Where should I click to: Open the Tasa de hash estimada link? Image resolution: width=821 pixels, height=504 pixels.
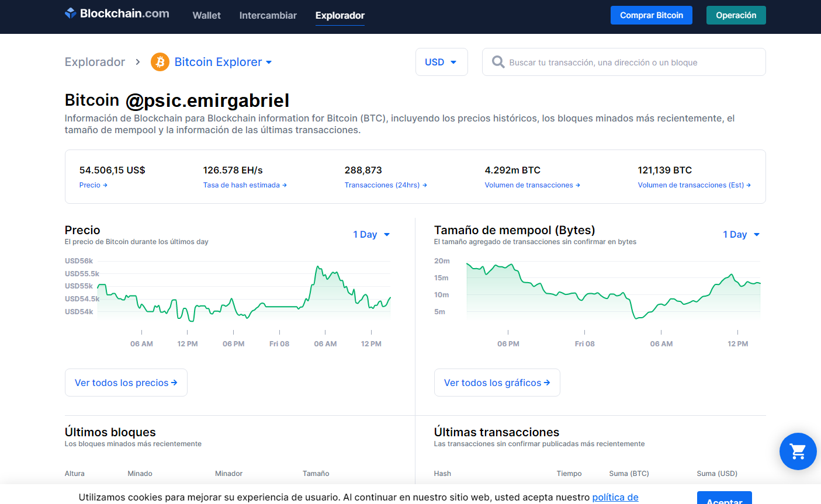tap(245, 185)
